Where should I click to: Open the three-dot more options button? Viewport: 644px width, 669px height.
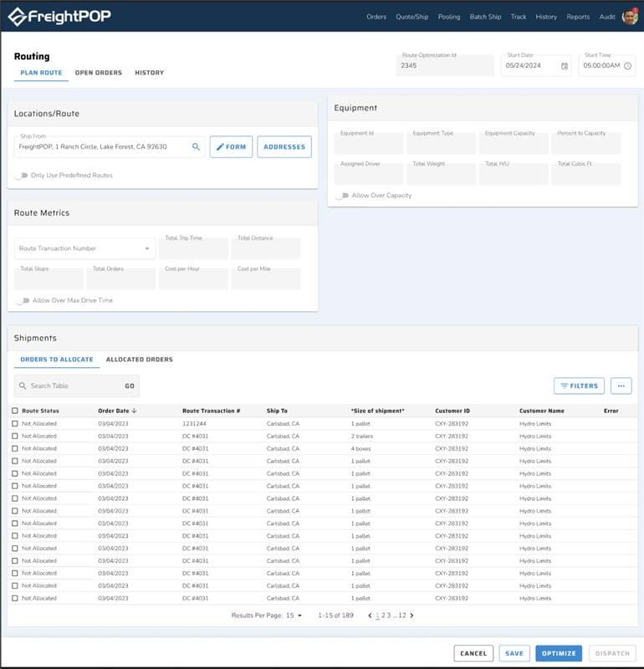point(621,386)
